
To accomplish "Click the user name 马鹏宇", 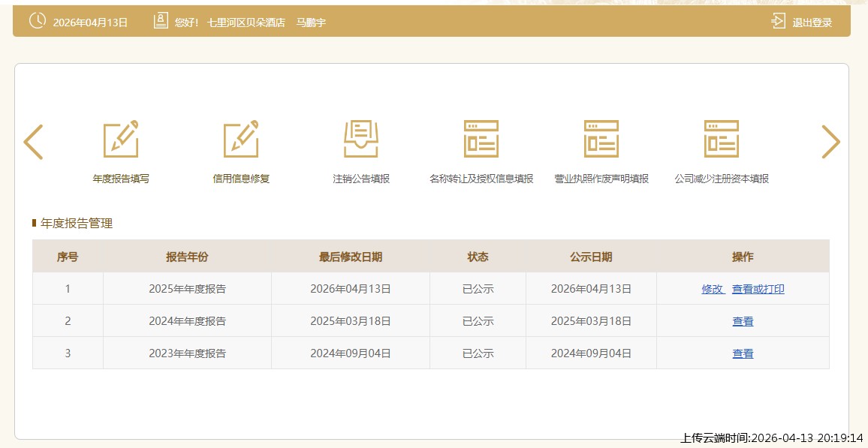I will [x=311, y=23].
